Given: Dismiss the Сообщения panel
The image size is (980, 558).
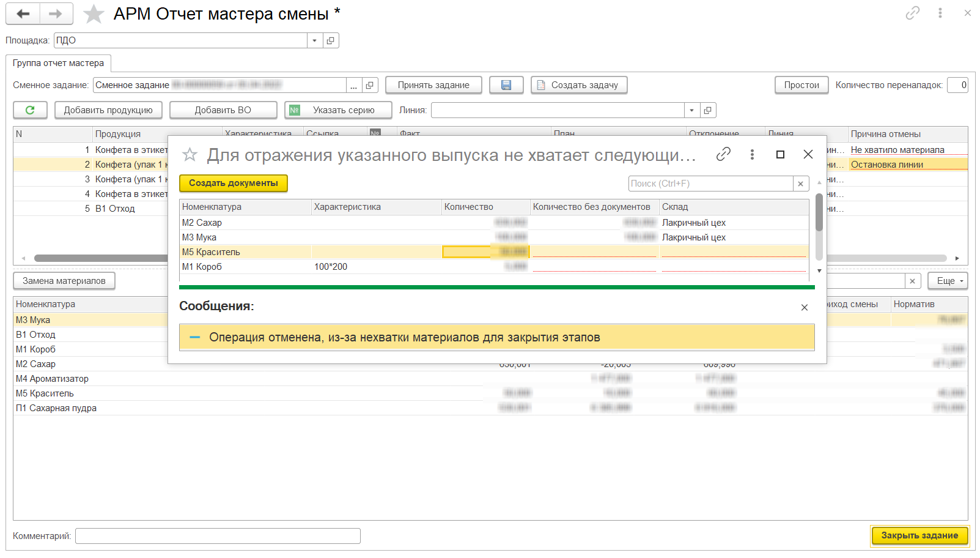Looking at the screenshot, I should (x=804, y=307).
